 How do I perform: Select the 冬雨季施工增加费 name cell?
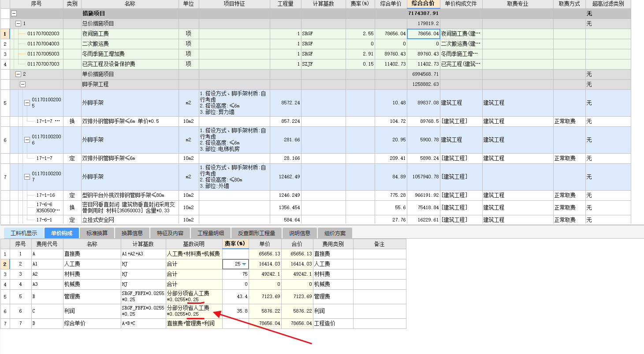130,54
